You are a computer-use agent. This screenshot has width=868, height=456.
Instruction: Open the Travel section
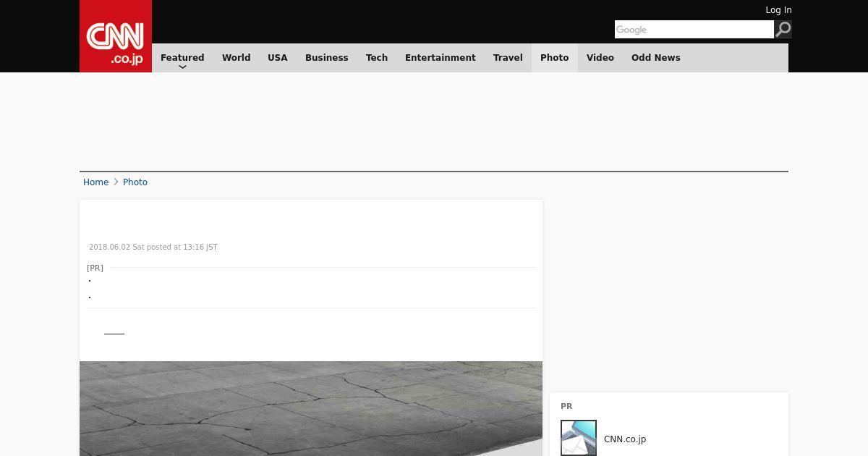point(508,58)
